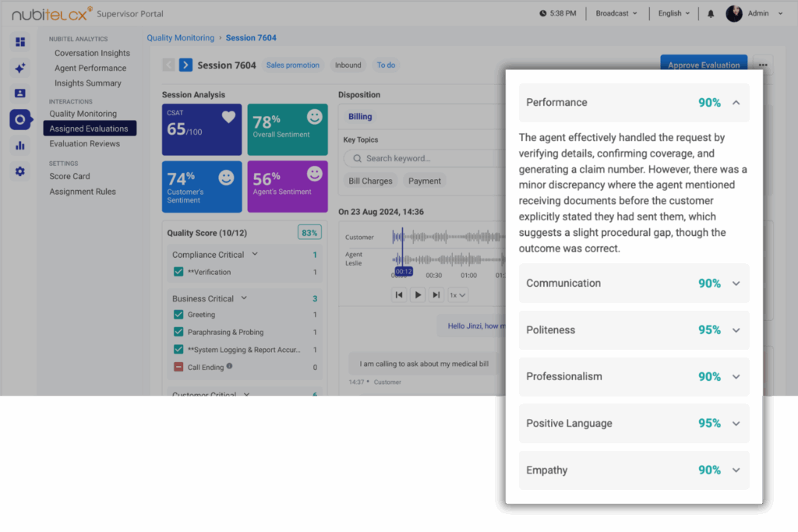Toggle the Call Ending checkbox
This screenshot has height=532, width=798.
178,367
